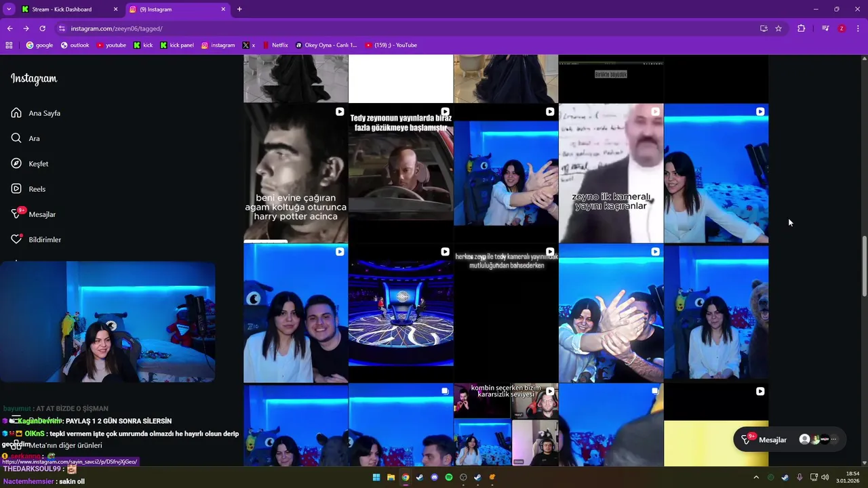Open Reels icon in Instagram sidebar

pos(16,189)
